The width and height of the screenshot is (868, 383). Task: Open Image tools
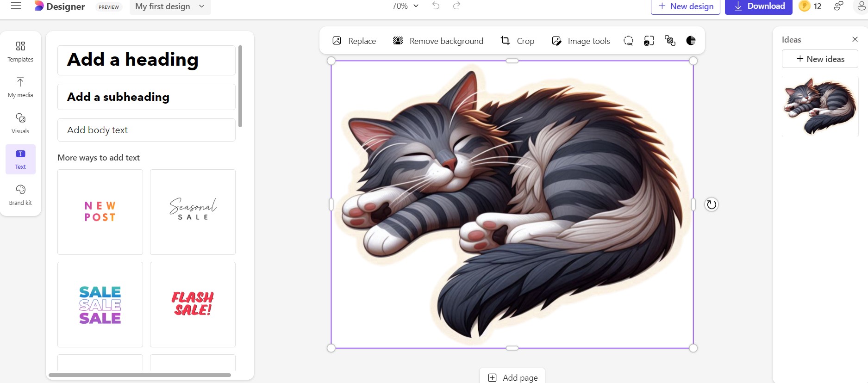581,41
